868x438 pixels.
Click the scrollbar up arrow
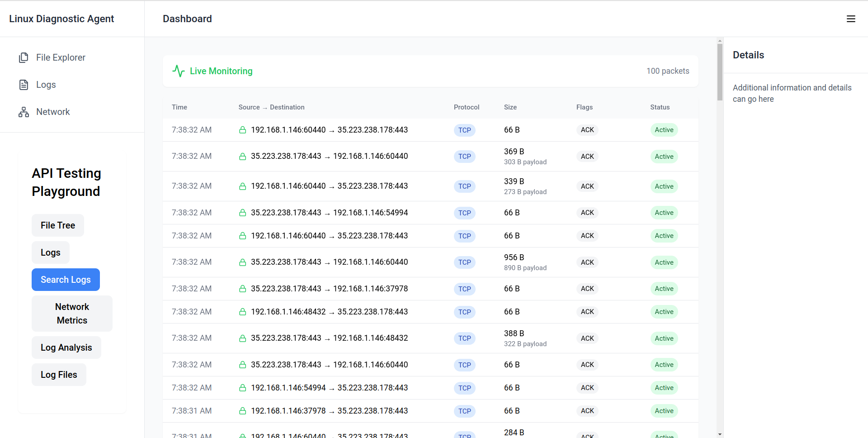[720, 41]
